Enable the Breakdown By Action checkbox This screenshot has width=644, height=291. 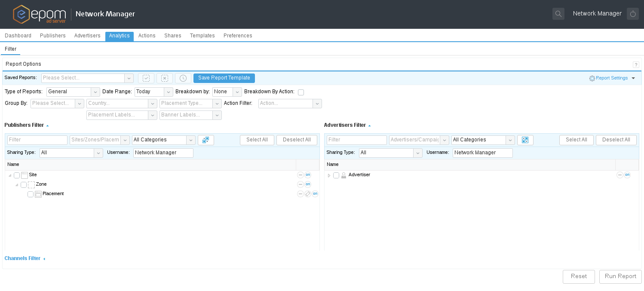[301, 92]
